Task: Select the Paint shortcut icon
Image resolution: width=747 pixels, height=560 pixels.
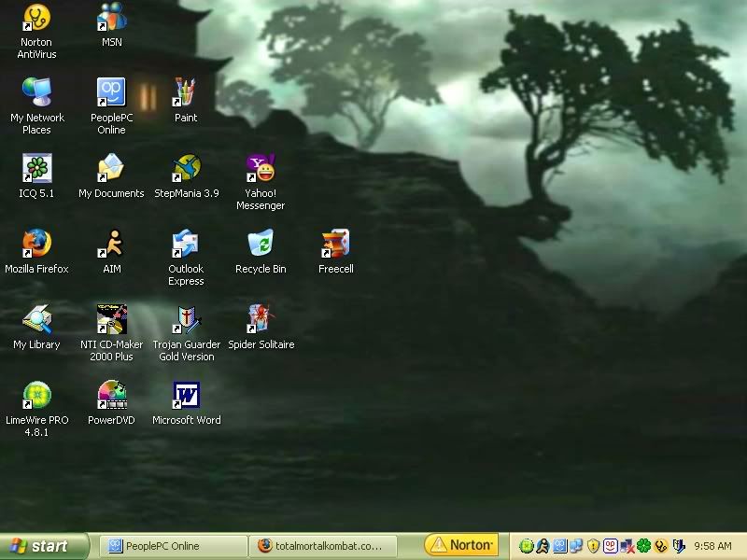Action: pyautogui.click(x=186, y=92)
